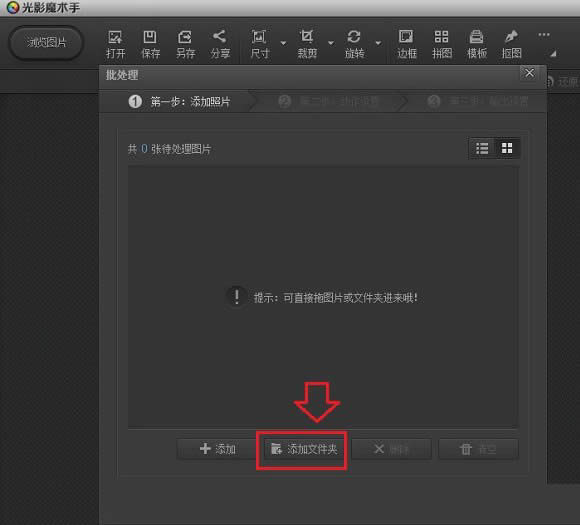Switch the photo list to list view

point(482,148)
